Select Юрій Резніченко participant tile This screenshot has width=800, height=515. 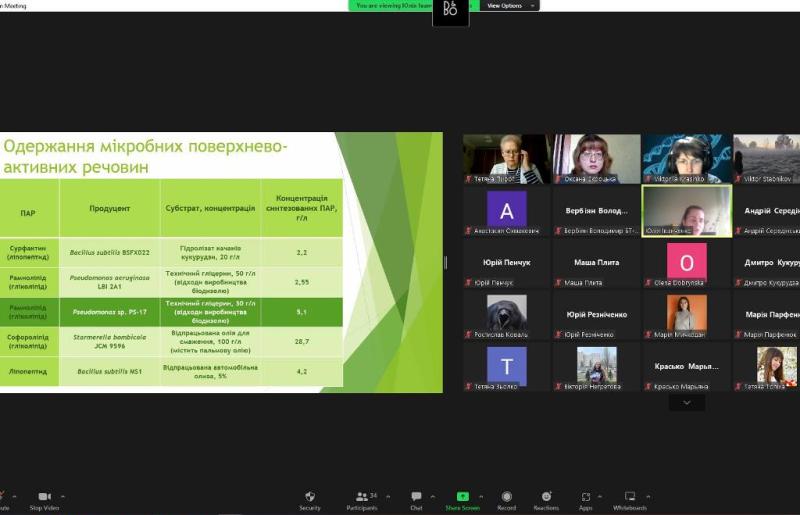596,315
